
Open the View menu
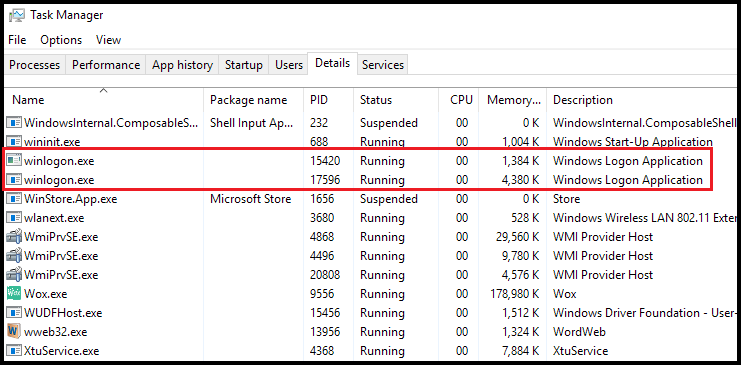click(x=108, y=40)
